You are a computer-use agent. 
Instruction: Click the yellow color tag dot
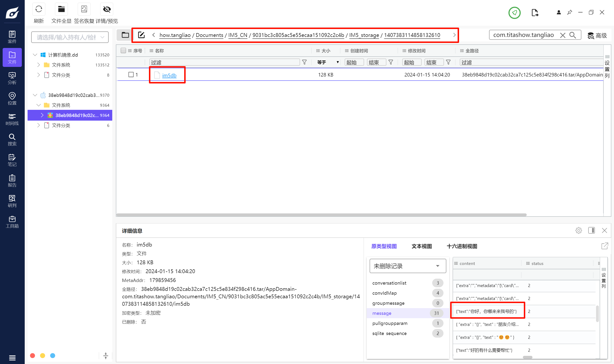(x=42, y=355)
